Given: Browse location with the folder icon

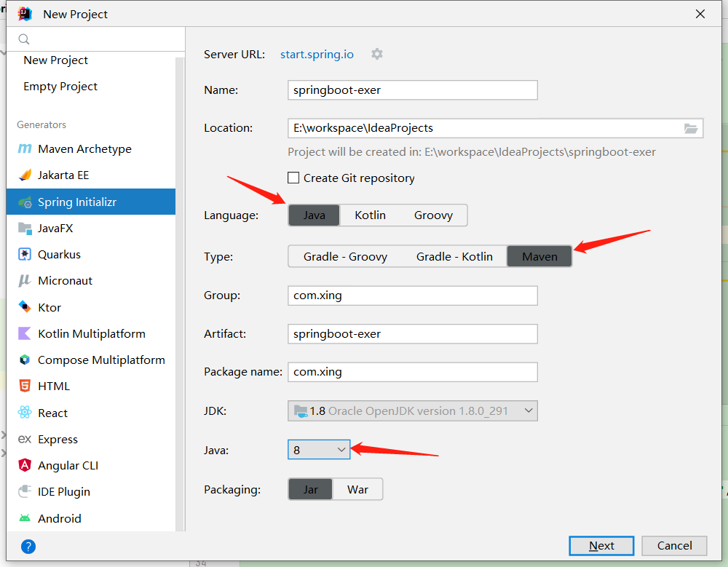Looking at the screenshot, I should [691, 128].
